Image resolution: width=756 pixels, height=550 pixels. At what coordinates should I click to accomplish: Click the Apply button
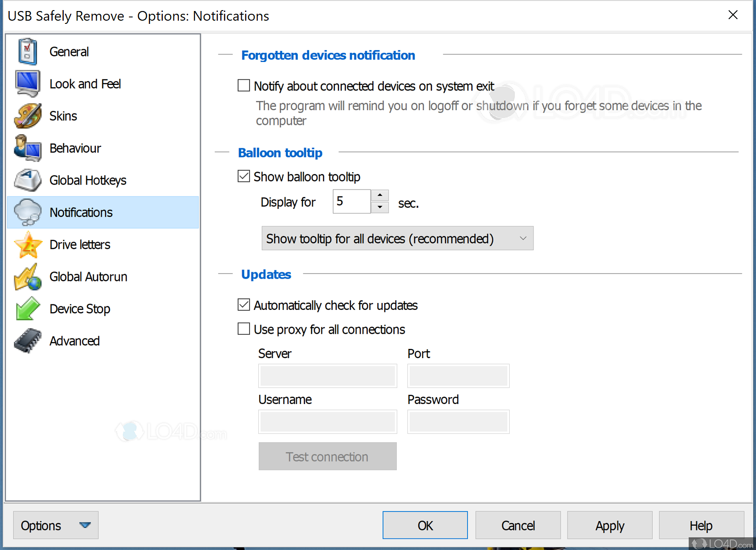point(609,525)
